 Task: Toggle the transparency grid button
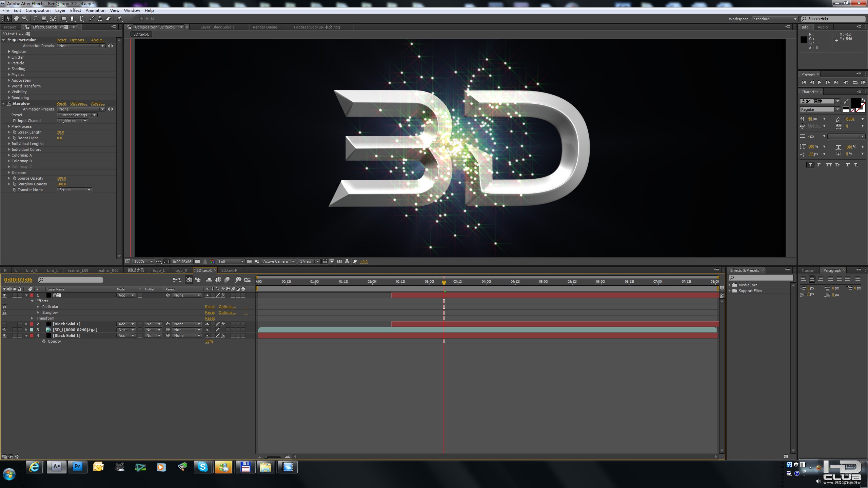point(257,261)
